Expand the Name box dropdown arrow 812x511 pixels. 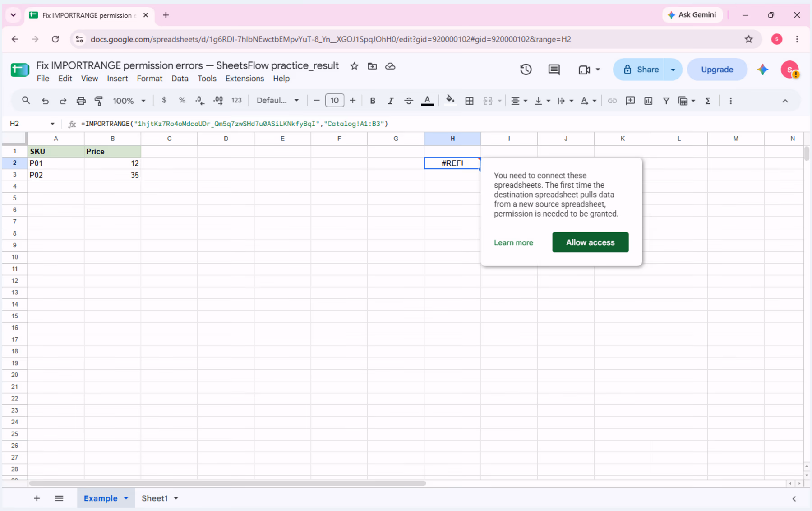[x=52, y=124]
